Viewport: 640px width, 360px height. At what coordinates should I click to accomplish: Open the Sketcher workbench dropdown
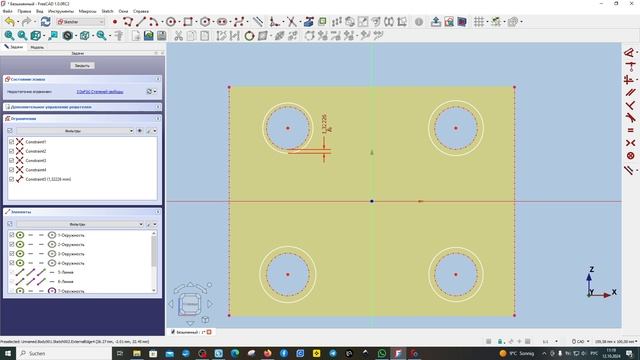pos(81,22)
